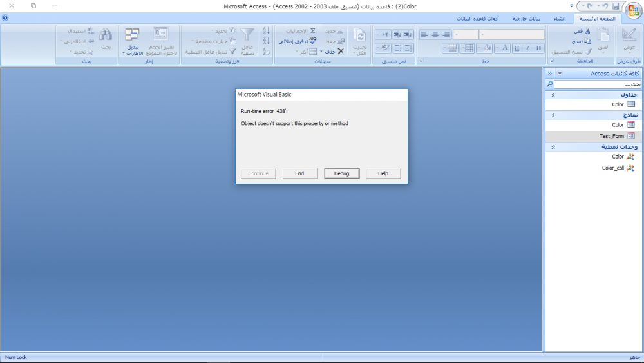The image size is (644, 363).
Task: Select Test_Form in navigation pane
Action: [593, 136]
